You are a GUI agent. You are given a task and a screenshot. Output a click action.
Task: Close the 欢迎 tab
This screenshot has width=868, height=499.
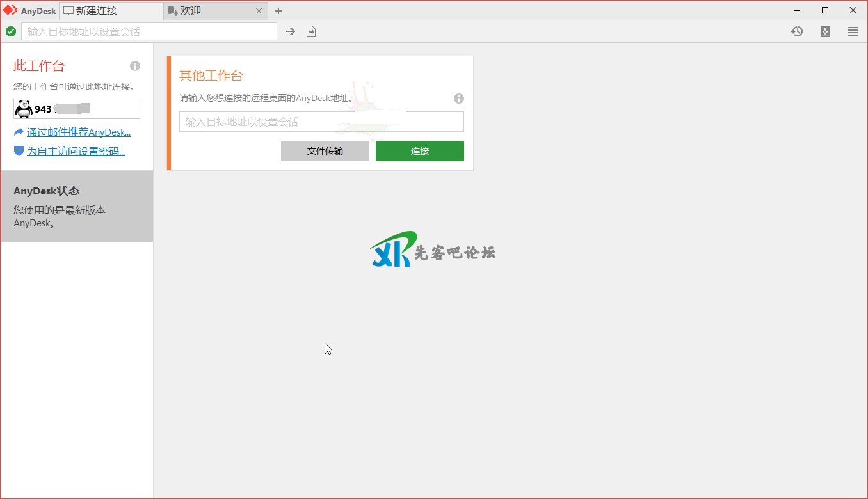(259, 10)
